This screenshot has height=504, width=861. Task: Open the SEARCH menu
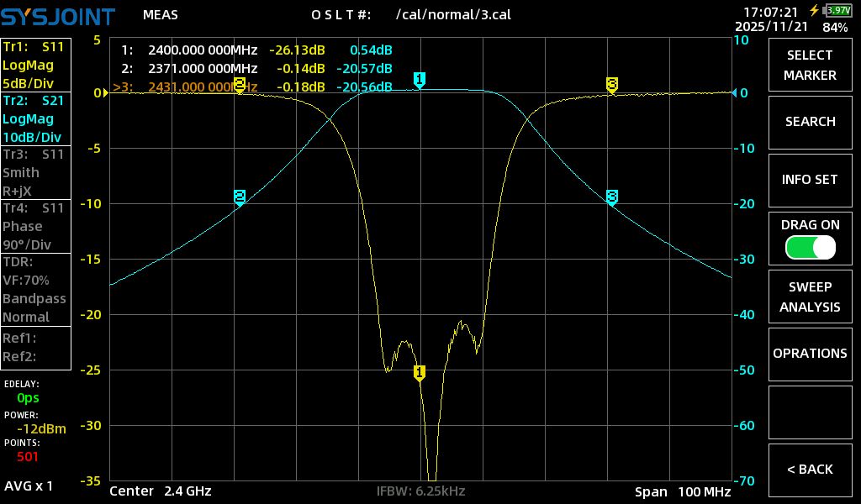tap(810, 122)
